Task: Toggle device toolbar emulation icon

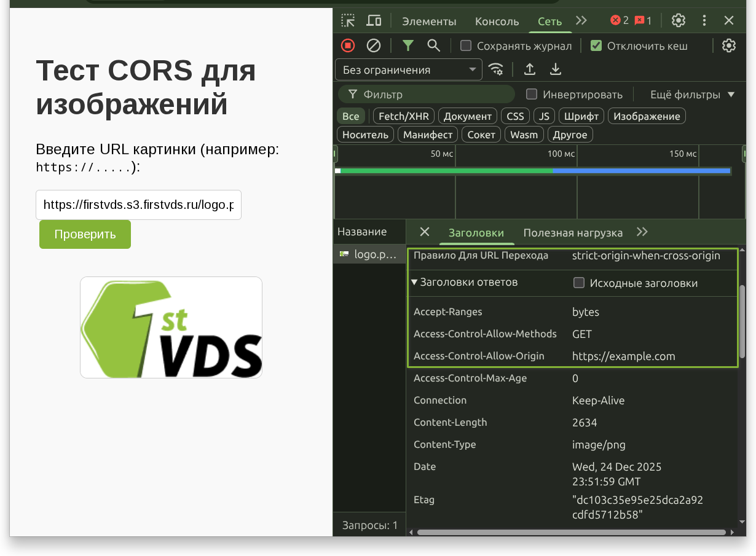Action: 374,21
